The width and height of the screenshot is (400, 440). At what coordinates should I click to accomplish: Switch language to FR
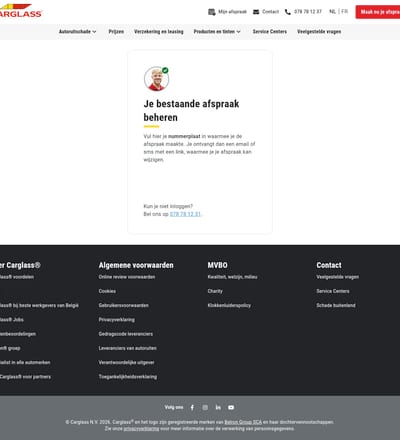coord(344,12)
